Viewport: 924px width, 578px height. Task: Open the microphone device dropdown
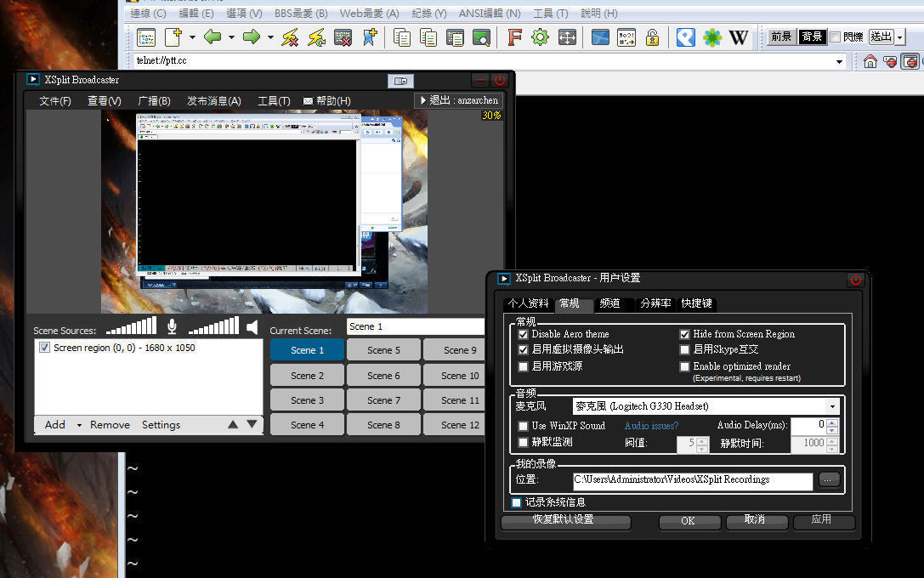[x=832, y=406]
